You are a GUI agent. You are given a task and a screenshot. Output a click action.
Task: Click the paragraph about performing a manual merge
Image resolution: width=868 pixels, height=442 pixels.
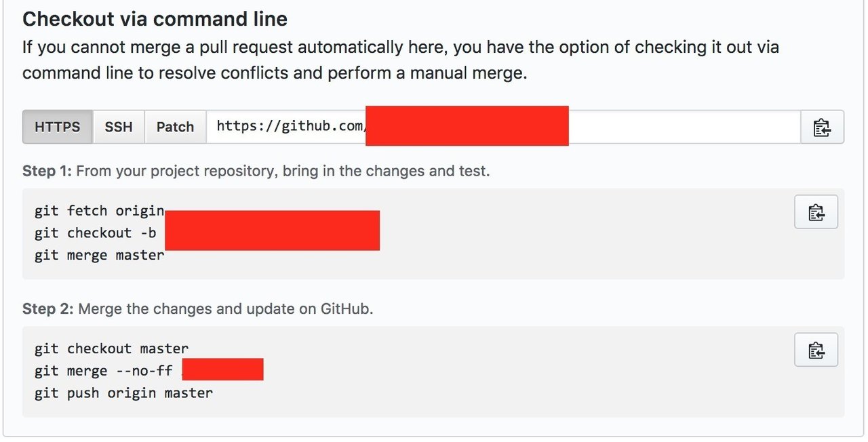tap(401, 60)
